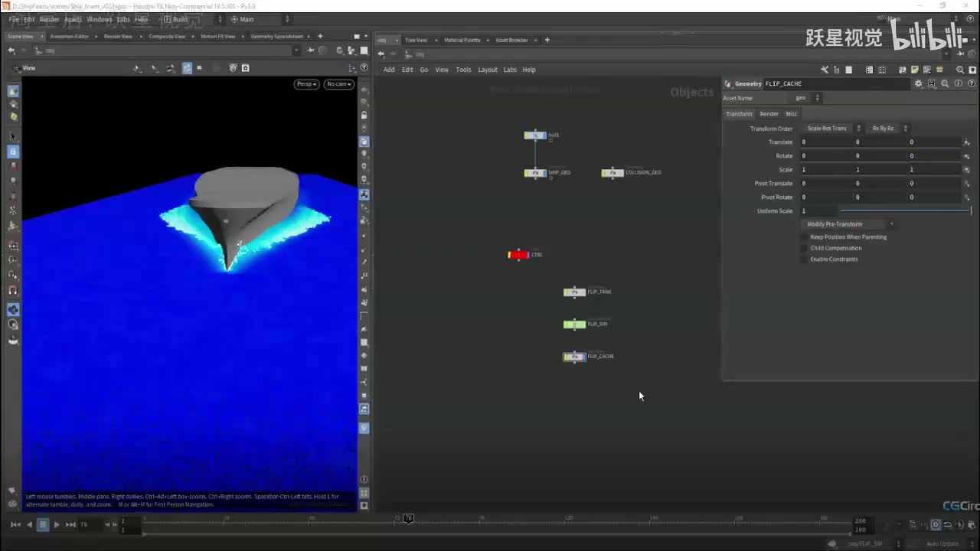Click the Scale channel options icon
Viewport: 980px width, 551px height.
pyautogui.click(x=967, y=170)
